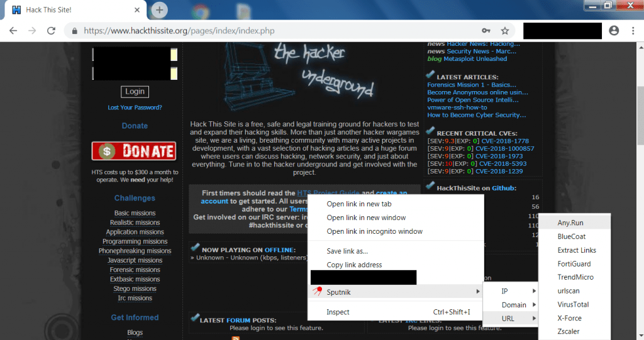This screenshot has height=340, width=644.
Task: Open Metasploit Unleashed blog link
Action: pos(475,59)
